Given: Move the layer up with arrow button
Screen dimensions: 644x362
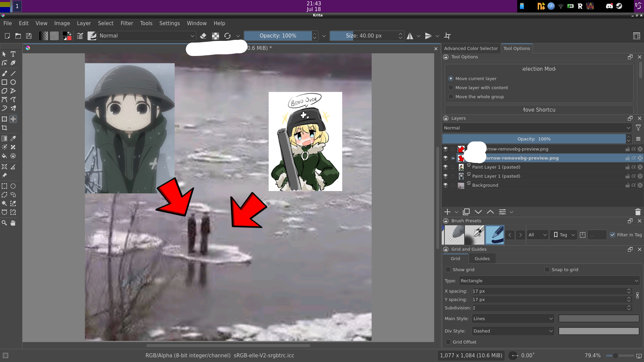Looking at the screenshot, I should (490, 212).
